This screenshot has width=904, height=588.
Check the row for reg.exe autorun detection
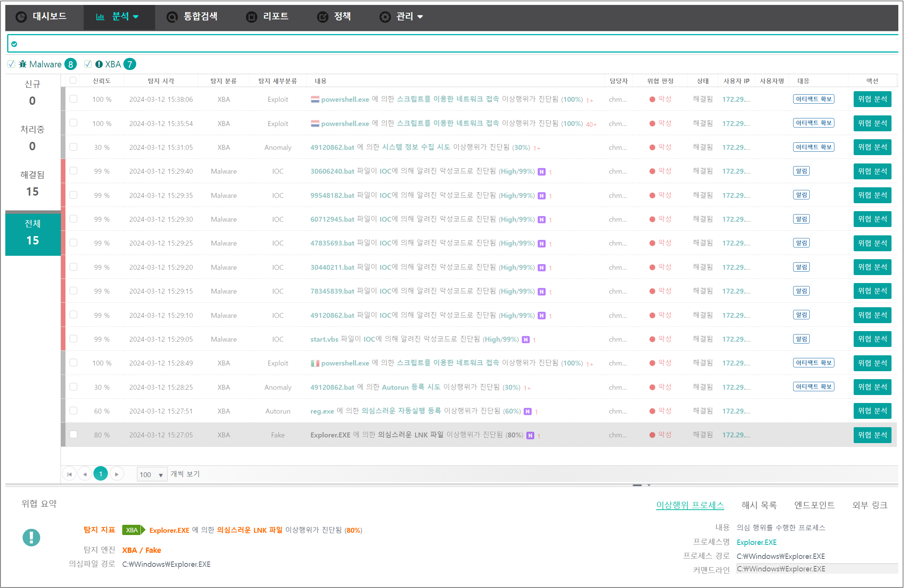pos(73,411)
